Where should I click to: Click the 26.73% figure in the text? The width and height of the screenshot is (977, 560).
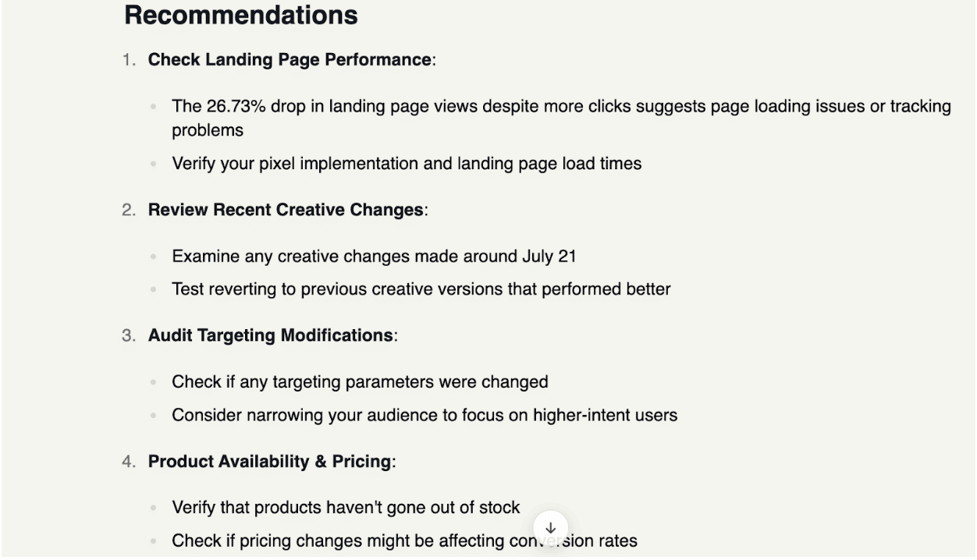pos(236,106)
